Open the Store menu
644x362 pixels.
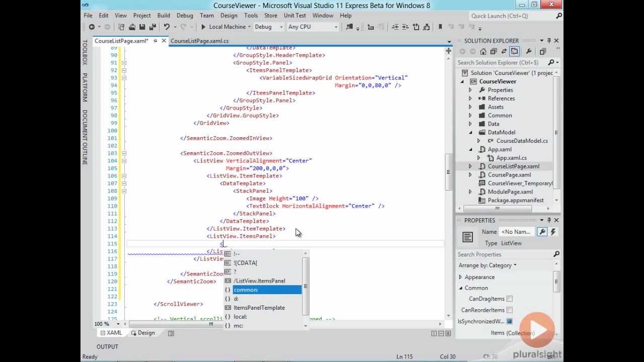click(271, 16)
